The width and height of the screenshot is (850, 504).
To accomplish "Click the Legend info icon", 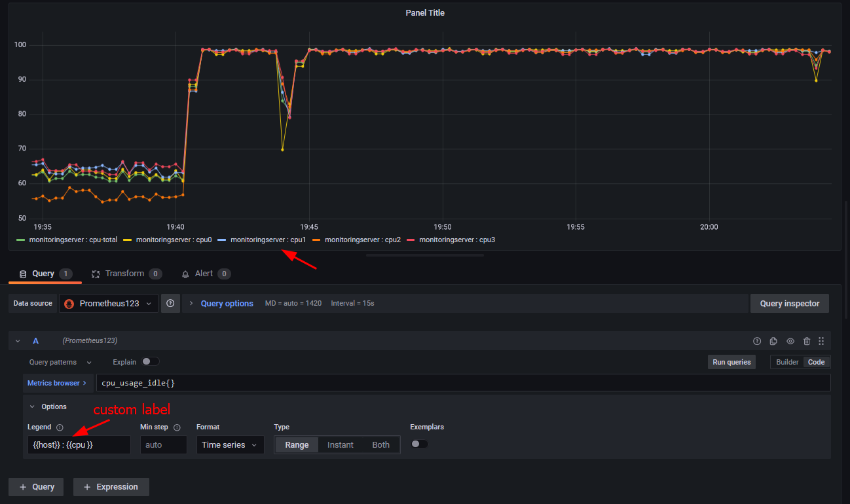I will point(60,427).
